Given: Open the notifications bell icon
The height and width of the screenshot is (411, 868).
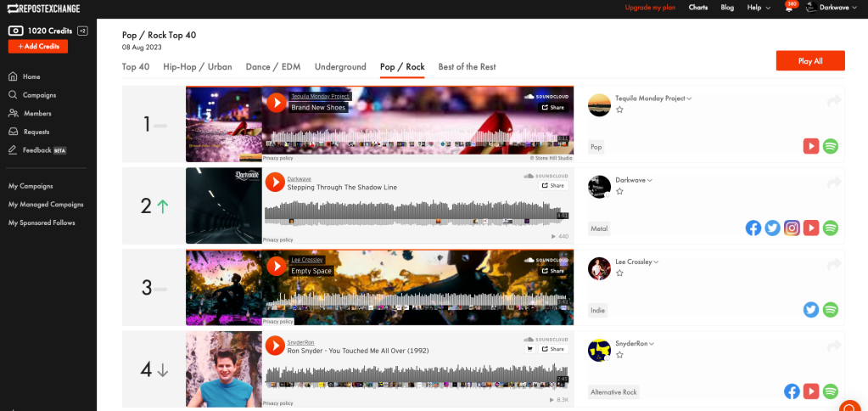Looking at the screenshot, I should click(x=789, y=8).
